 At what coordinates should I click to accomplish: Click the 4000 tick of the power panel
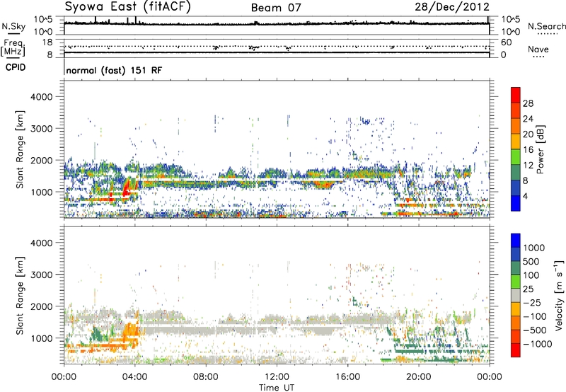[41, 97]
